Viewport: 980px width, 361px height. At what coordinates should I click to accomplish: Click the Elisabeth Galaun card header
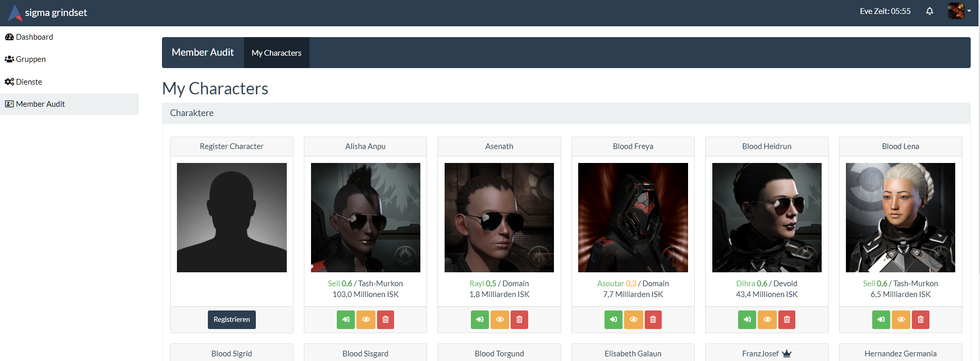tap(633, 353)
